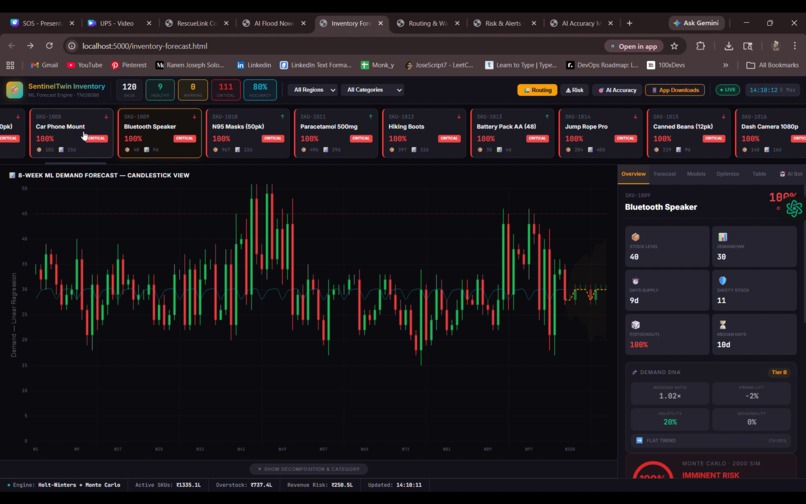Image resolution: width=806 pixels, height=504 pixels.
Task: Select the Dash Camera 1080p card
Action: 771,133
